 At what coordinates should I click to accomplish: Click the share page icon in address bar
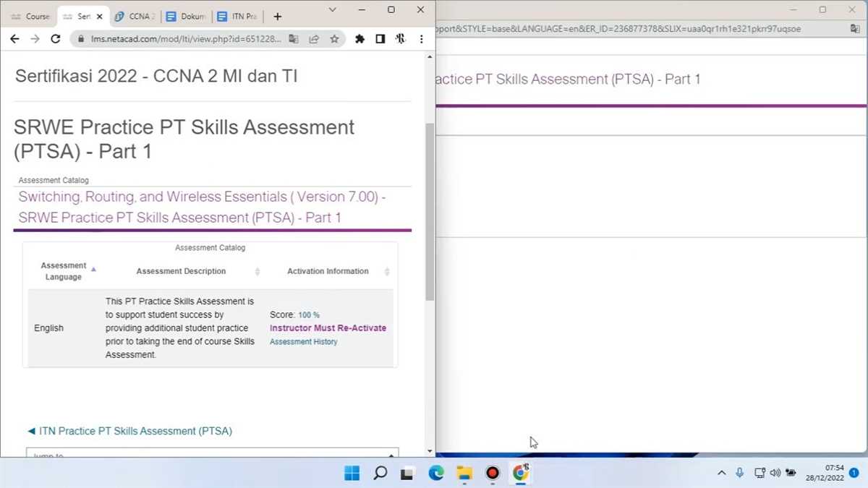tap(314, 39)
